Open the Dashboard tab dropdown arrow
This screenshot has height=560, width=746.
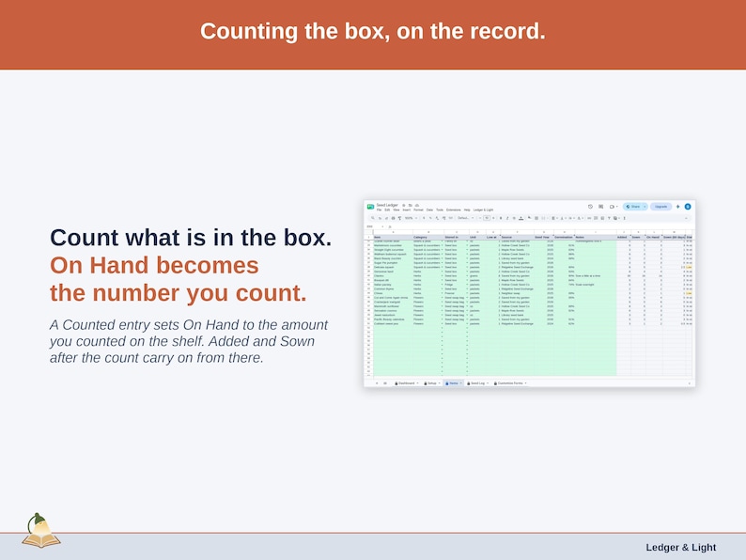pos(418,383)
